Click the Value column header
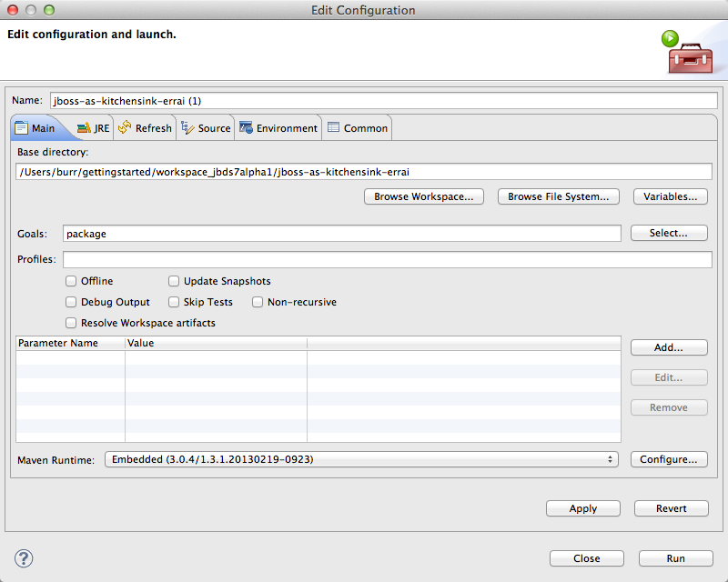This screenshot has height=582, width=728. (216, 344)
